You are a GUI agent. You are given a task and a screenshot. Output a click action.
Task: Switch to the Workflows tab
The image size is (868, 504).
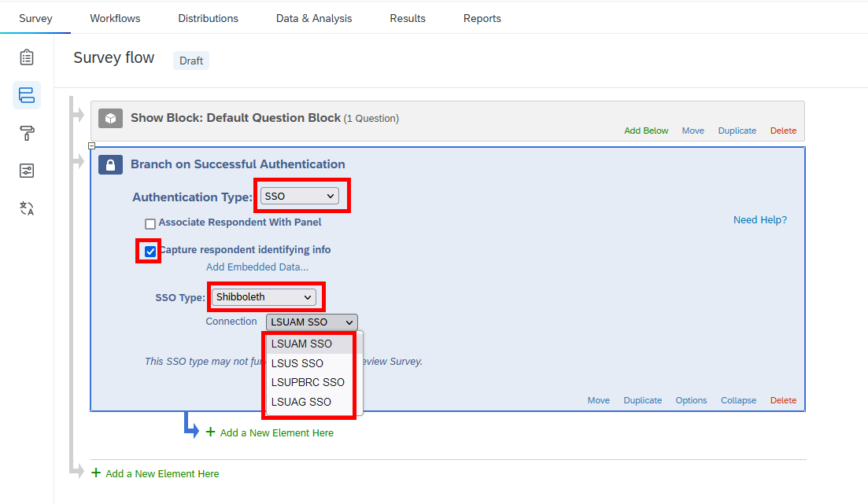(115, 18)
